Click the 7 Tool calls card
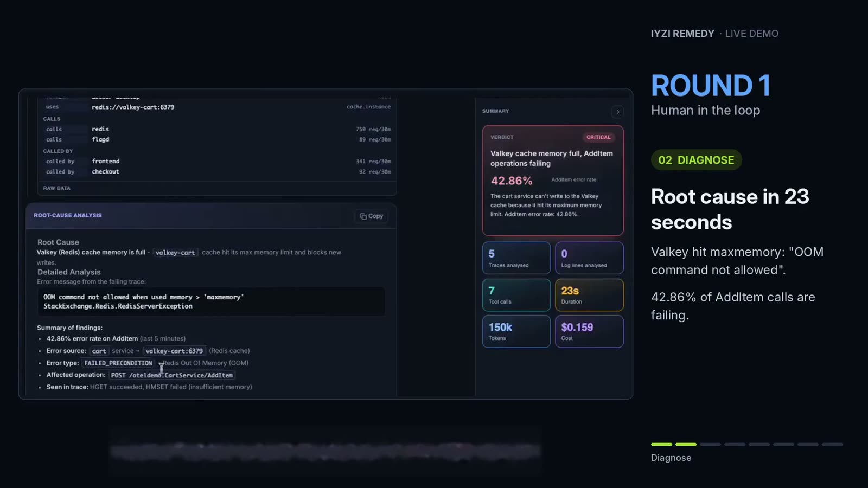This screenshot has height=488, width=868. [516, 295]
